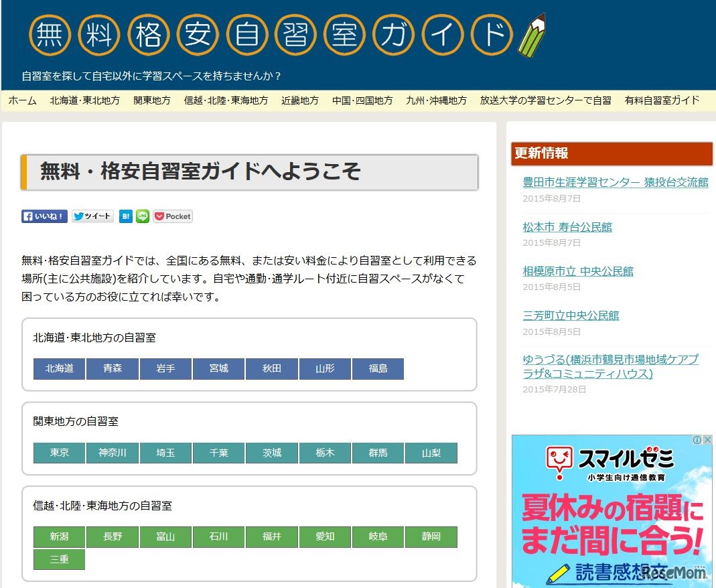
Task: Select the 福島 prefecture button
Action: point(378,369)
